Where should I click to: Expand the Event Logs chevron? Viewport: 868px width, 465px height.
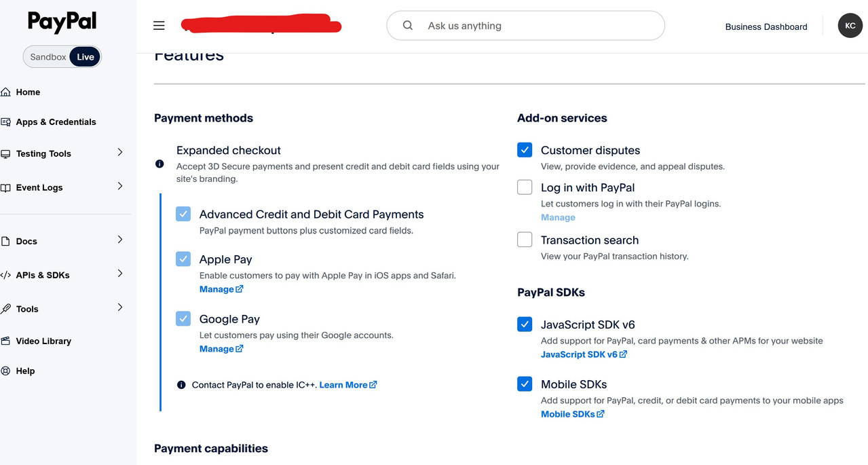(120, 186)
